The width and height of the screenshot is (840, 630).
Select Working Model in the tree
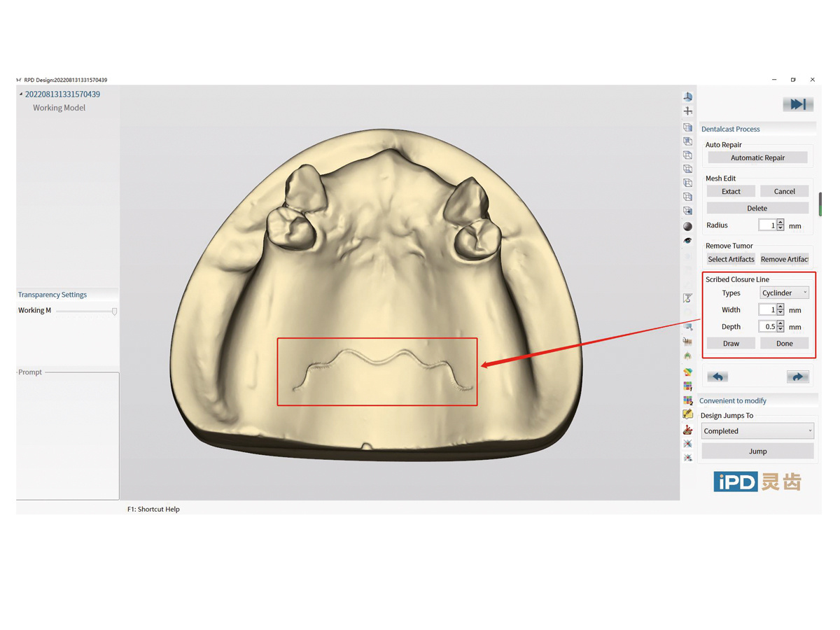[59, 108]
